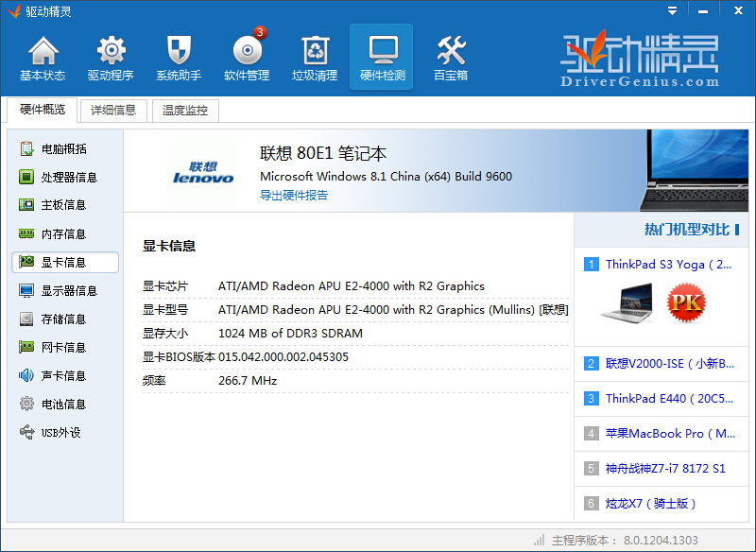This screenshot has height=552, width=756.
Task: Click the DriverGenius.com logo banner
Action: [640, 59]
